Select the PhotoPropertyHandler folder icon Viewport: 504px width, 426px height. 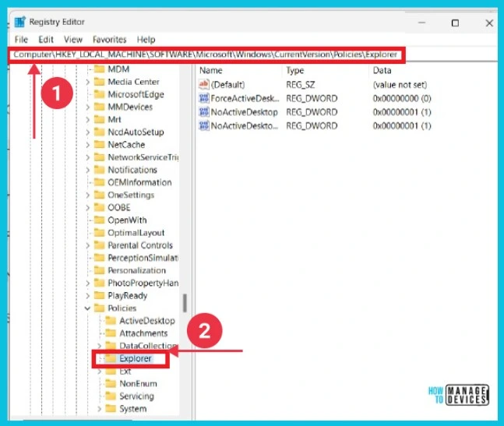100,283
